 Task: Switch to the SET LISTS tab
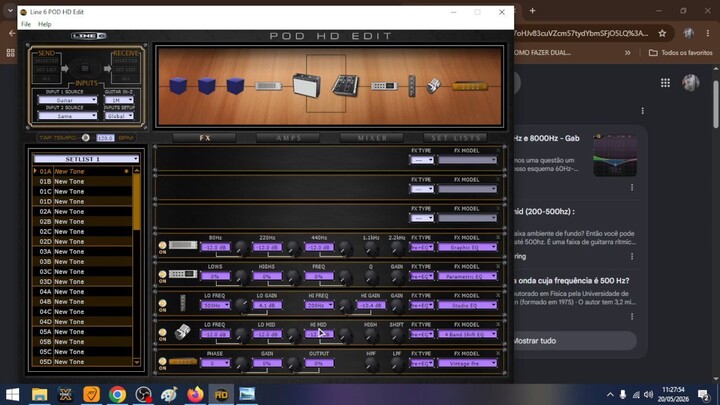click(456, 138)
